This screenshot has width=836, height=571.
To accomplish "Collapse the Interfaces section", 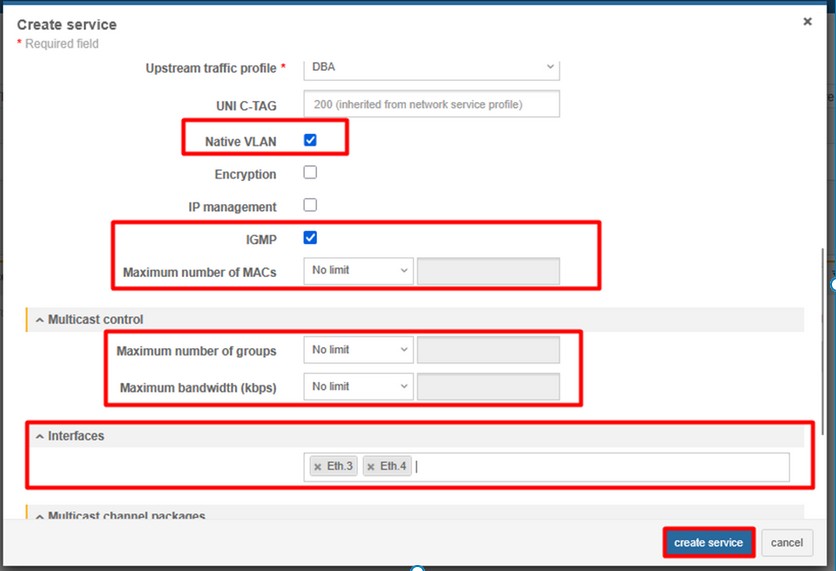I will coord(40,437).
